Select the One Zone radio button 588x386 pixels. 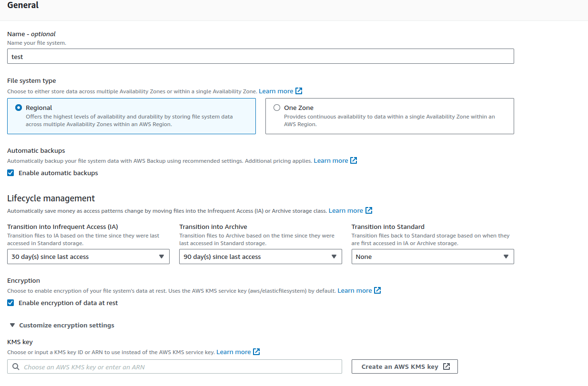pos(277,107)
